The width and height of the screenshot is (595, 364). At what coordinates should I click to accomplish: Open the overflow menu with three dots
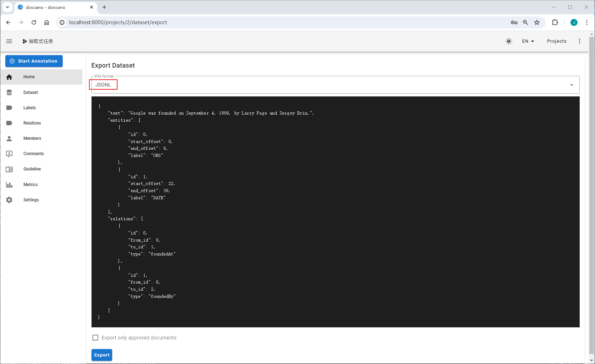point(579,41)
